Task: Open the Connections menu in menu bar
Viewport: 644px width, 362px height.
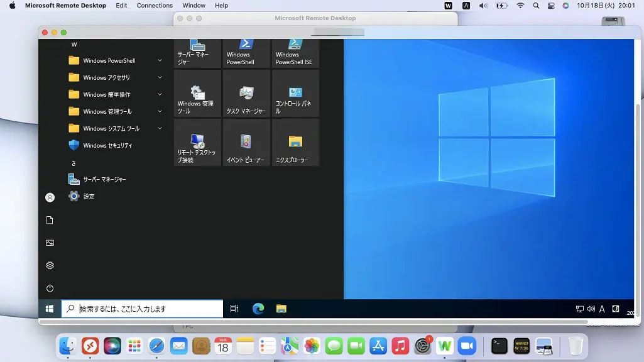Action: click(155, 6)
